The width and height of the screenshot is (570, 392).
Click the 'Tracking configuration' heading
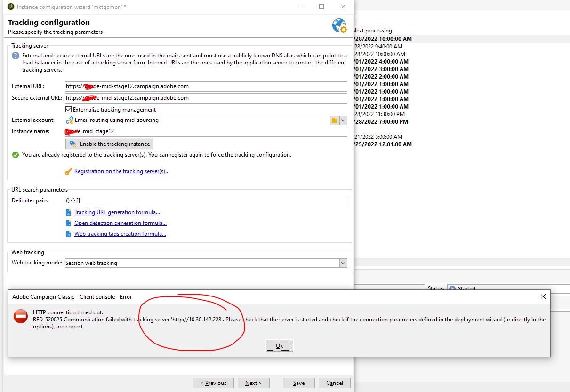click(x=49, y=23)
